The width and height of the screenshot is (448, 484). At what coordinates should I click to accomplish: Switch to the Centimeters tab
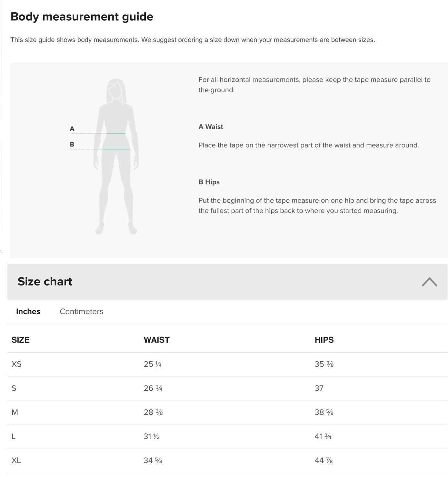(81, 312)
